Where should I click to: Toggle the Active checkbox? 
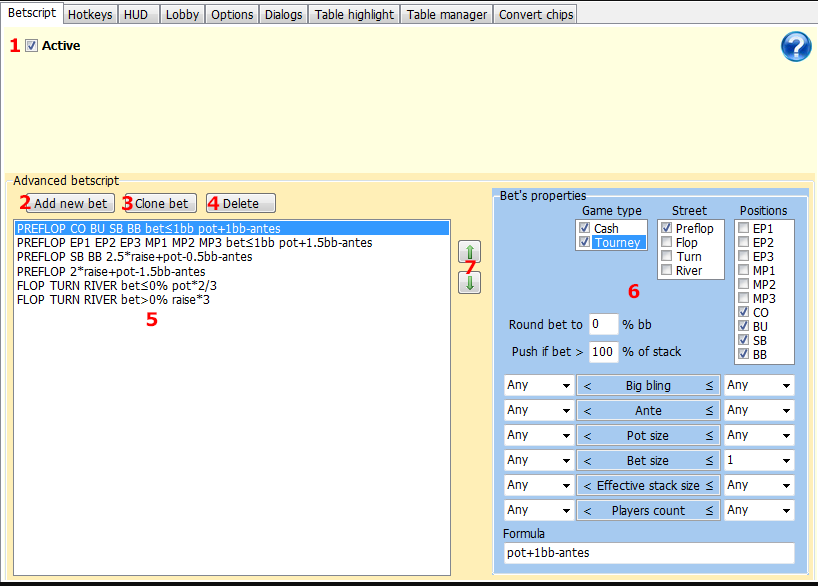click(x=31, y=46)
